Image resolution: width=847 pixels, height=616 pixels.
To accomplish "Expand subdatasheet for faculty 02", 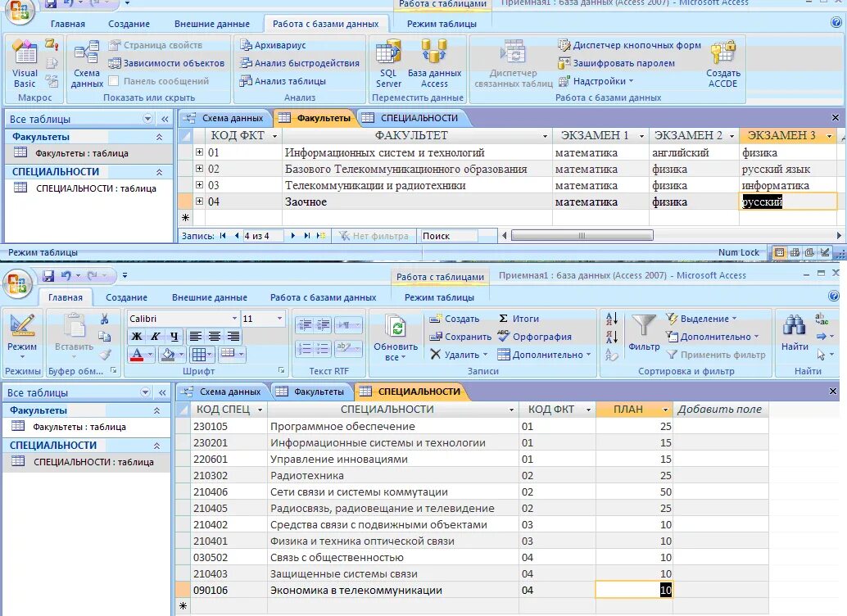I will pyautogui.click(x=199, y=169).
